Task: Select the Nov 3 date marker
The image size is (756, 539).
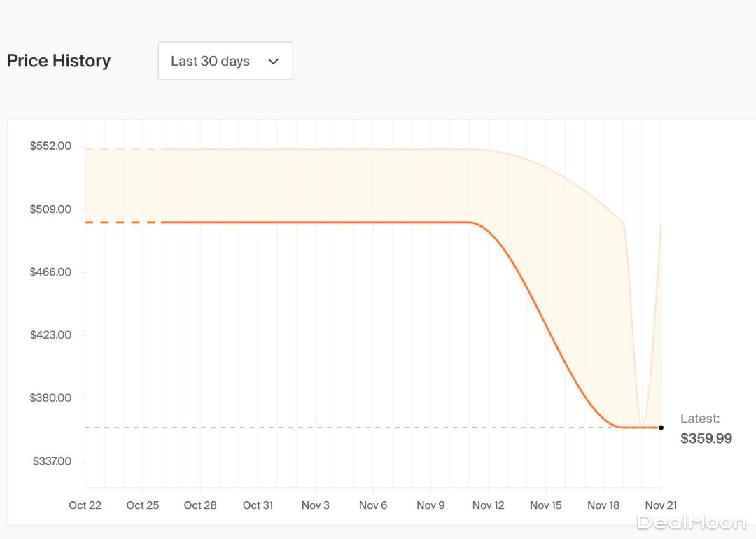Action: click(x=316, y=505)
